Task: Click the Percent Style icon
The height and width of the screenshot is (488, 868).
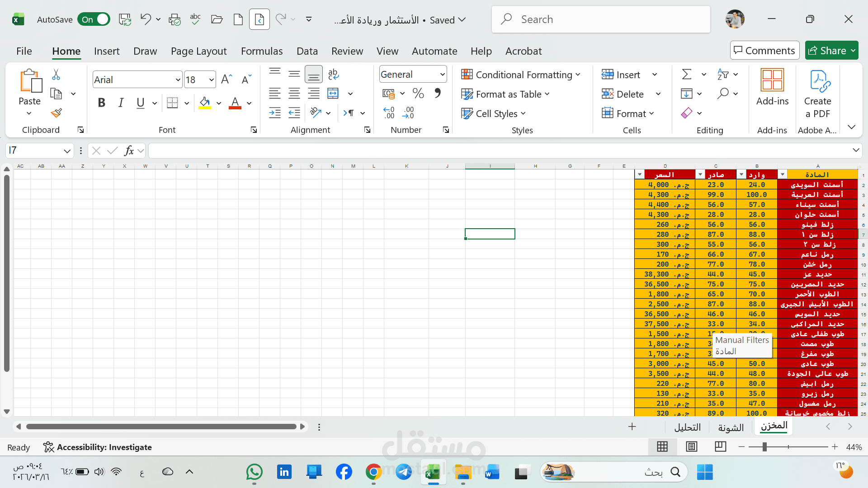Action: (418, 94)
